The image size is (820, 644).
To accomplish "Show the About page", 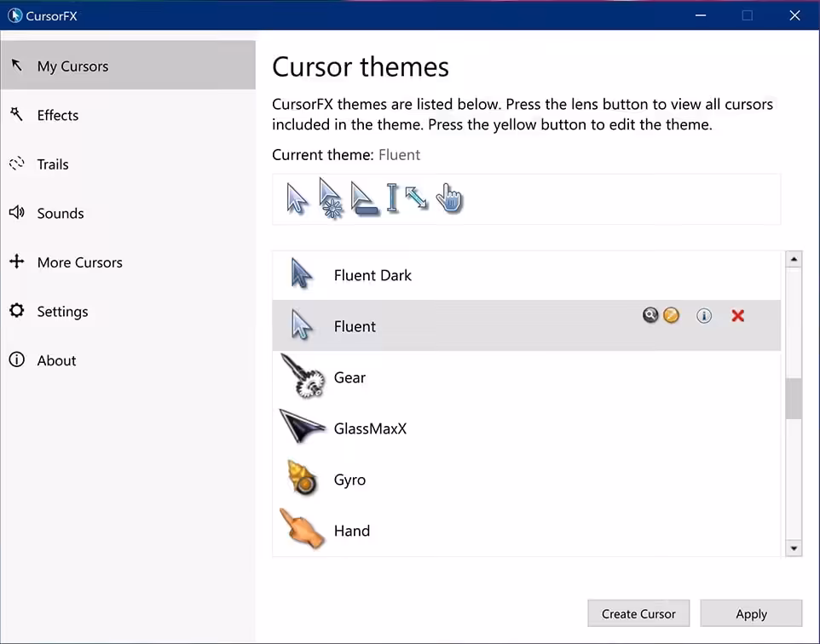I will coord(56,360).
